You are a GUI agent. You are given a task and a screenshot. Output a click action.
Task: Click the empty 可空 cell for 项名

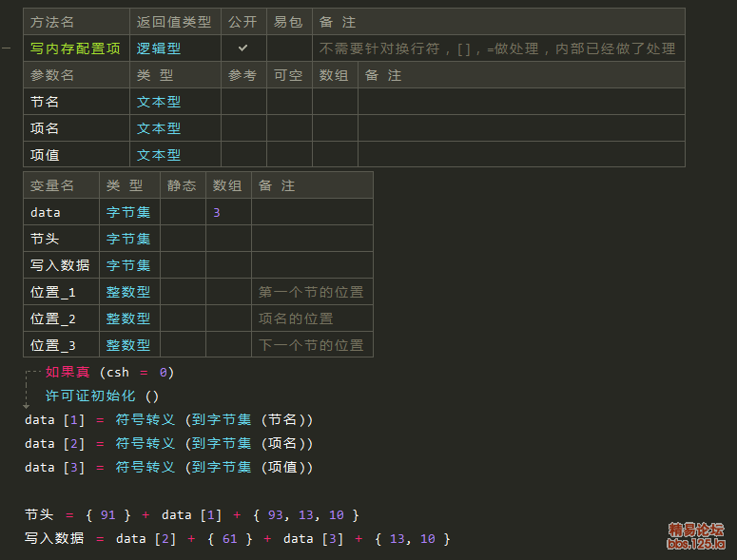(x=289, y=128)
